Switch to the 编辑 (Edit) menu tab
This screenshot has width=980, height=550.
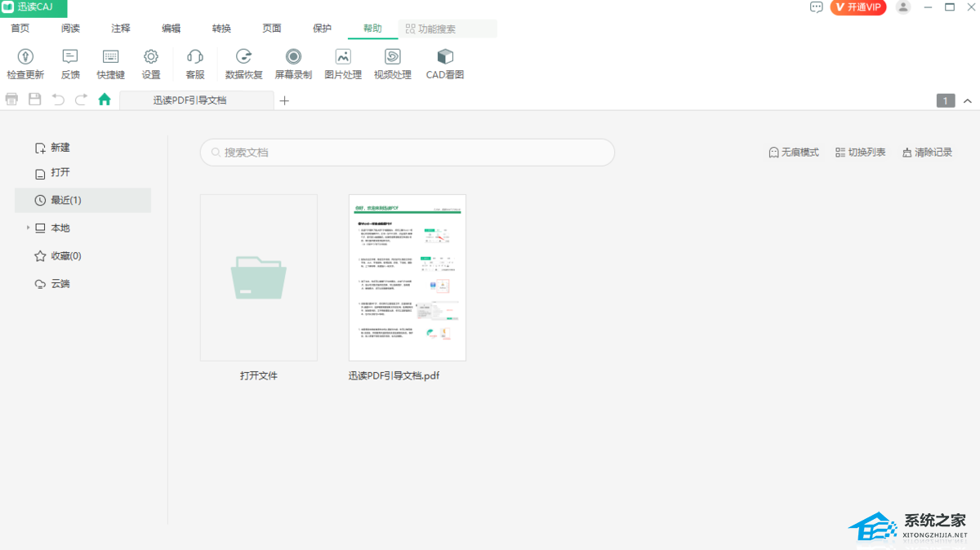point(171,29)
